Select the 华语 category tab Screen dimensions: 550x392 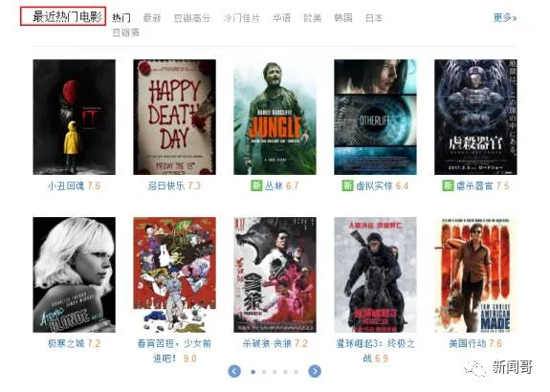pyautogui.click(x=281, y=17)
